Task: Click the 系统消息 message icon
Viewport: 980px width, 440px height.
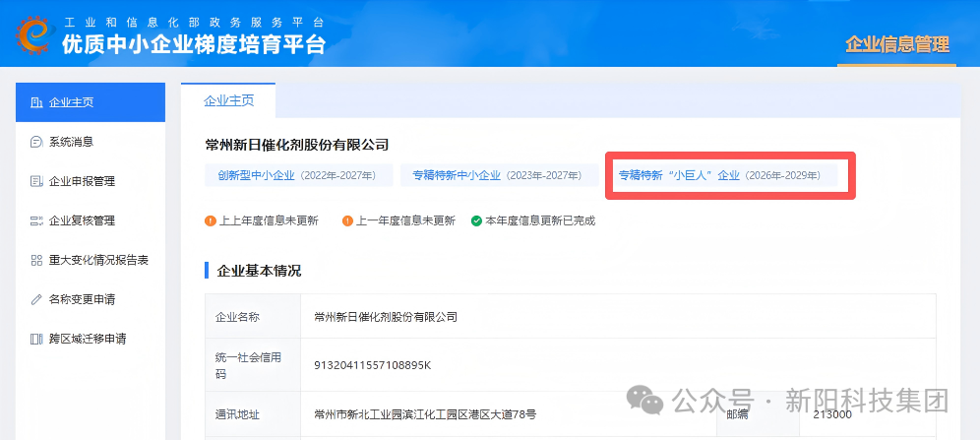Action: pos(36,142)
